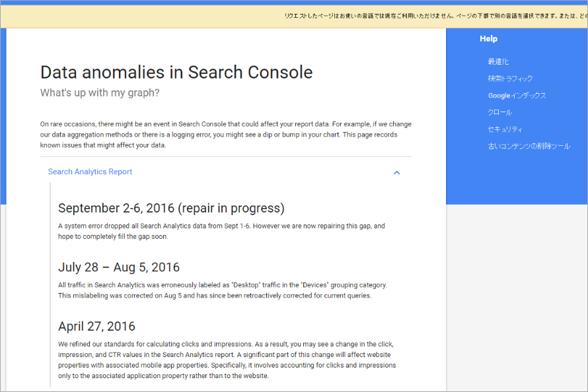Open the 最適化 help link
588x392 pixels.
[498, 61]
